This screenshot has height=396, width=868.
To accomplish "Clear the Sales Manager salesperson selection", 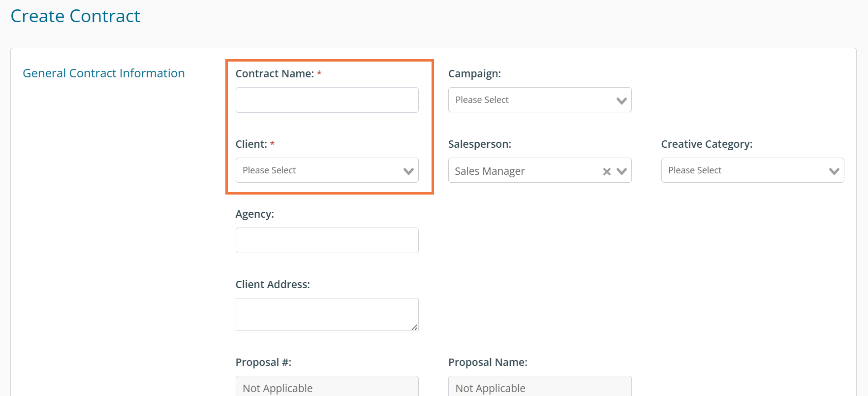I will click(x=607, y=171).
